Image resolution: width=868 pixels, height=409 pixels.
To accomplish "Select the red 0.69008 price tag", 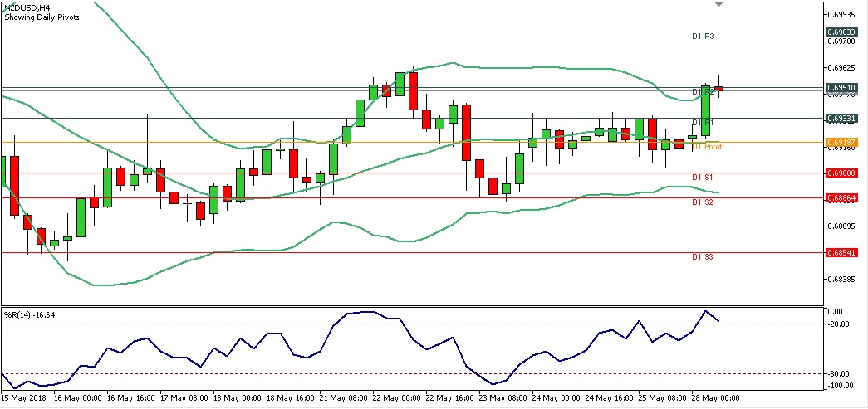I will pos(842,173).
